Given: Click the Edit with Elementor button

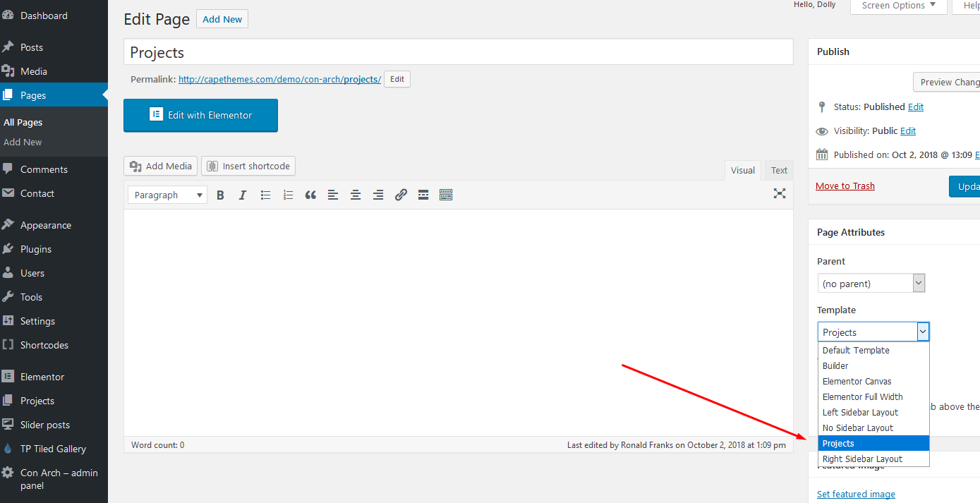Looking at the screenshot, I should tap(200, 116).
